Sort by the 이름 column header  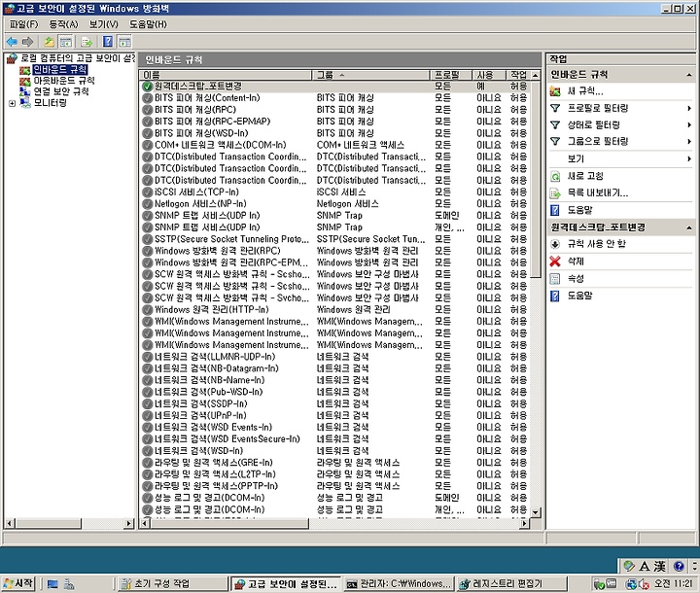pos(226,75)
